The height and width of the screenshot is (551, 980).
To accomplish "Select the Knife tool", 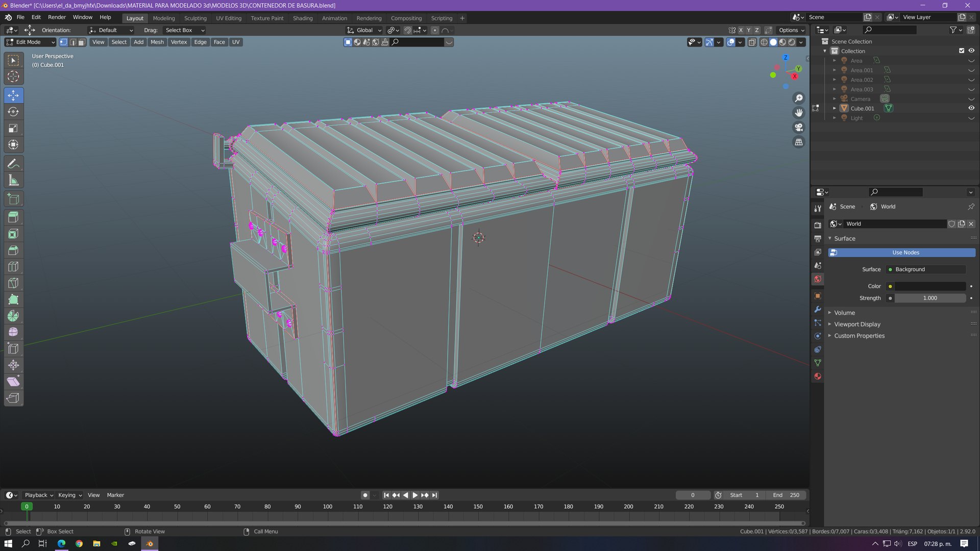I will [x=13, y=283].
